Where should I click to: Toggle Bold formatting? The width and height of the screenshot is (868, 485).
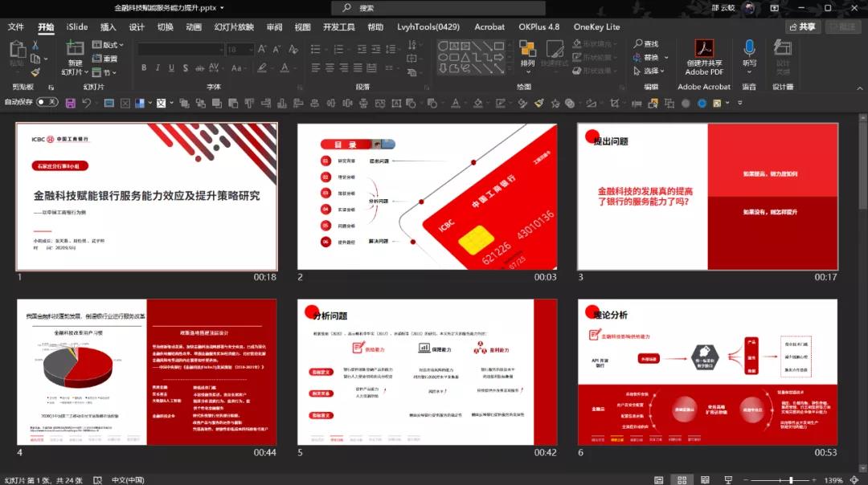[x=144, y=68]
